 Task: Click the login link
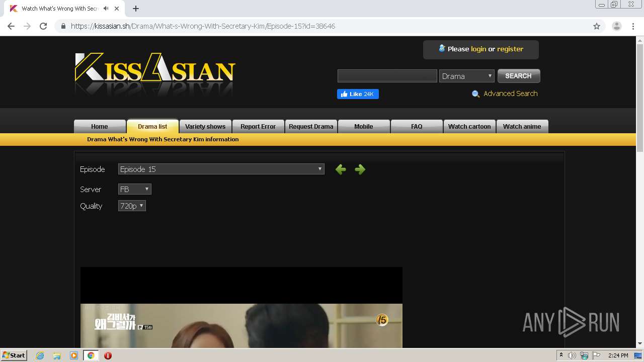tap(478, 49)
